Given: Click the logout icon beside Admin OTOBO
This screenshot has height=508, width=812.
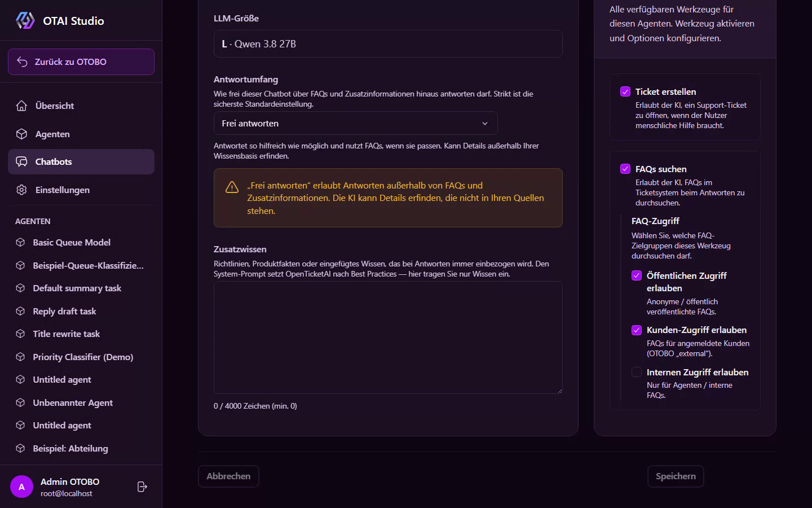Looking at the screenshot, I should click(x=142, y=487).
